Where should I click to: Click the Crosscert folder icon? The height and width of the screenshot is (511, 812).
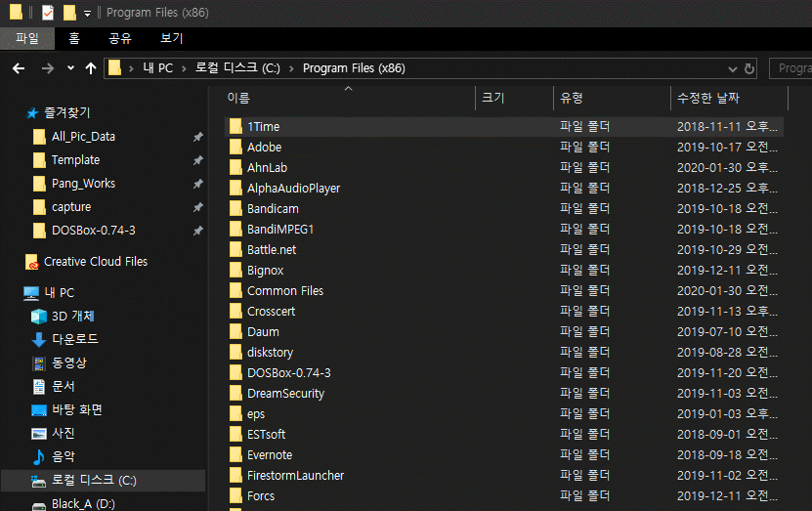[235, 311]
